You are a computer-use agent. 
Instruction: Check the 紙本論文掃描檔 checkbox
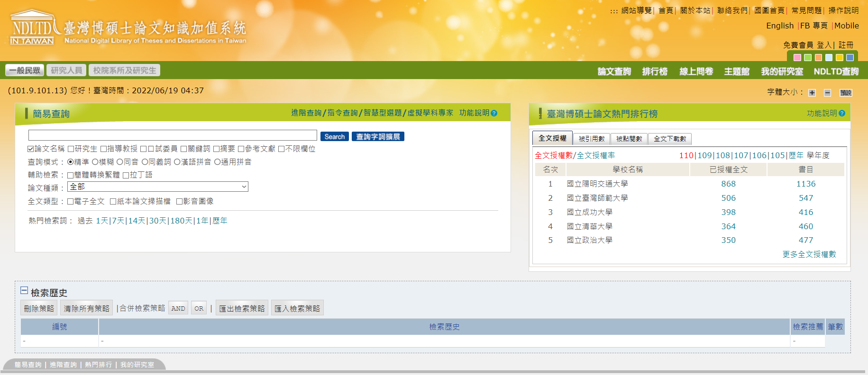[x=113, y=202]
